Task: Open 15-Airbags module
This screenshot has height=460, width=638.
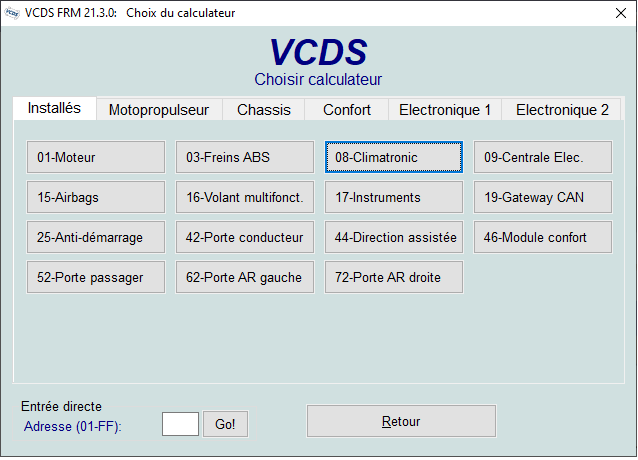Action: pos(96,197)
